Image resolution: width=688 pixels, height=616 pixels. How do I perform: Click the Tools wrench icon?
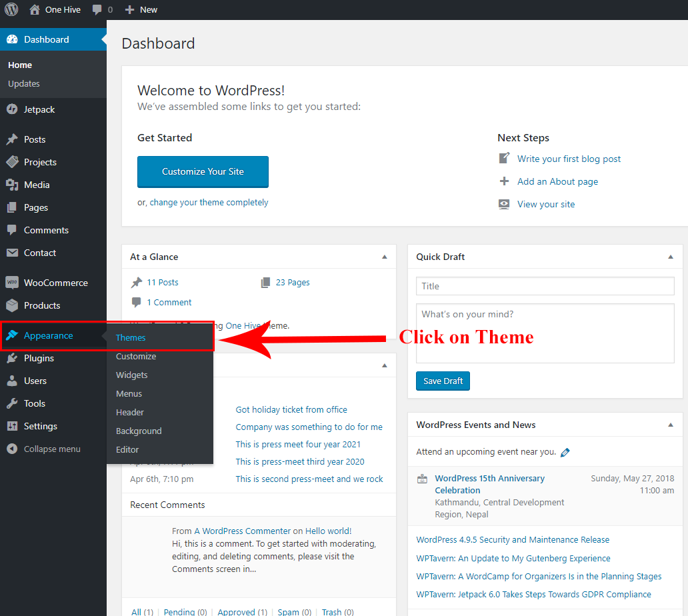click(x=12, y=403)
